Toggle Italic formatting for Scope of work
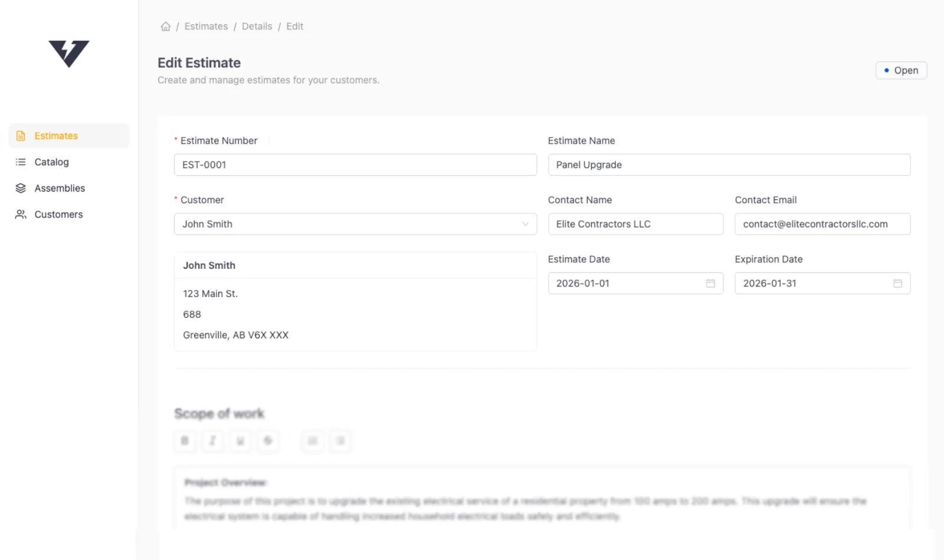The image size is (944, 560). pos(212,440)
